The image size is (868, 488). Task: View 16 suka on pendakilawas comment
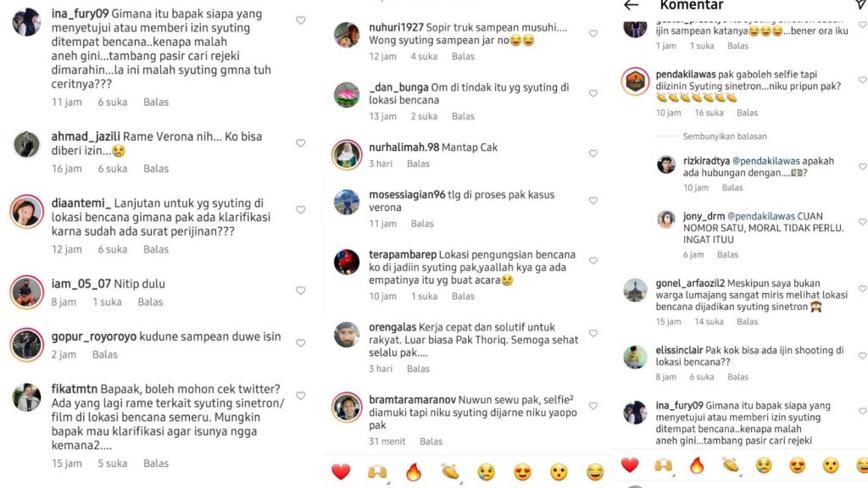pos(709,113)
